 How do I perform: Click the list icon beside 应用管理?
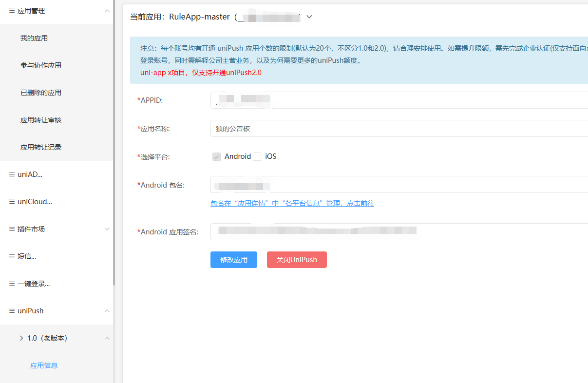click(12, 11)
